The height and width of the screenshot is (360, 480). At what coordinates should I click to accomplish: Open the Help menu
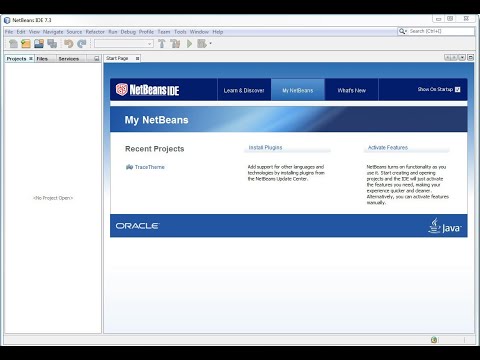[218, 32]
